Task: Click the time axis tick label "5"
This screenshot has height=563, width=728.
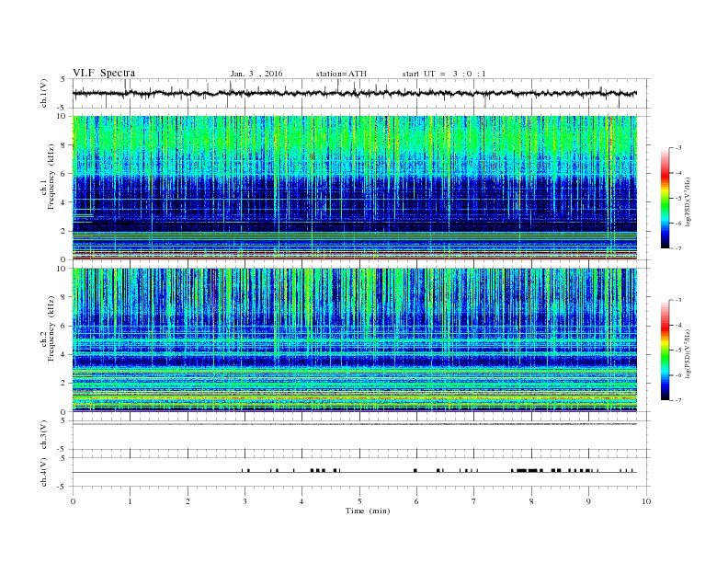Action: pos(359,501)
